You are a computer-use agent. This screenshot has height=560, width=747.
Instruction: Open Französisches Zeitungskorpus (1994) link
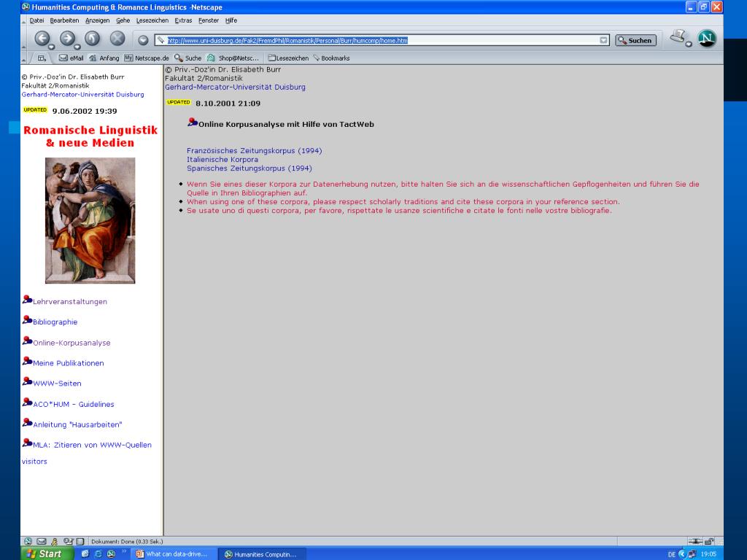pos(254,150)
